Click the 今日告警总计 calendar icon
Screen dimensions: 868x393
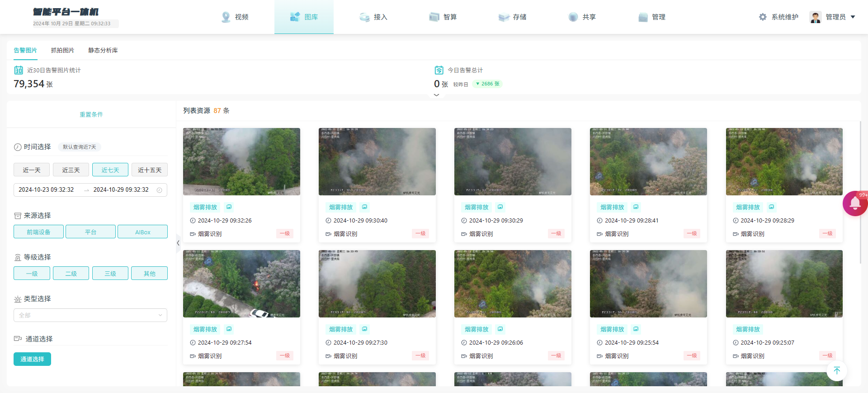click(439, 70)
